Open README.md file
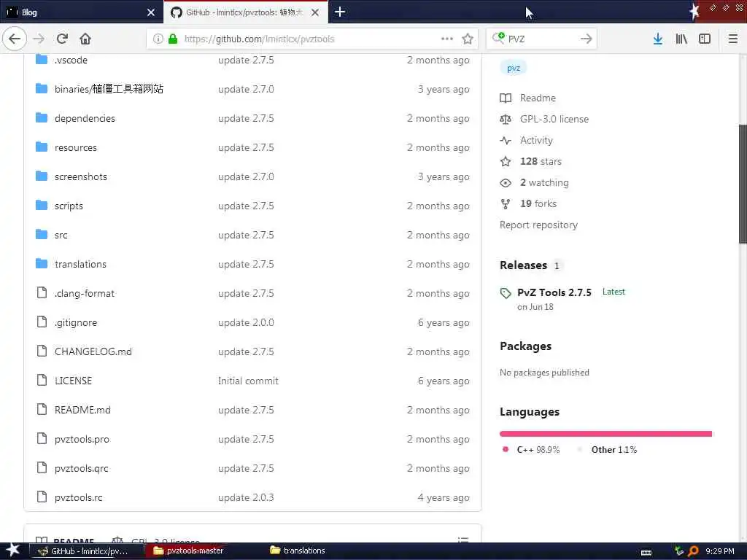This screenshot has width=747, height=560. click(82, 410)
